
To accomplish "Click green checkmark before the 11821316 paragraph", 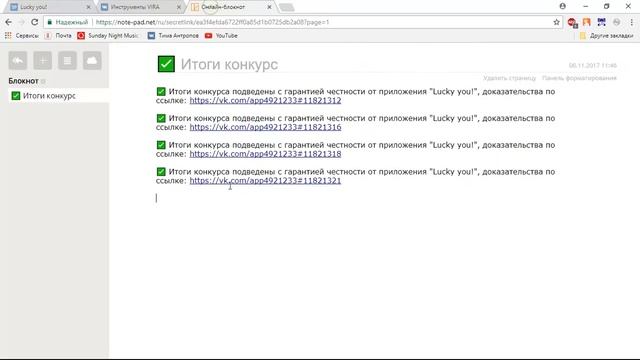I will pyautogui.click(x=161, y=118).
